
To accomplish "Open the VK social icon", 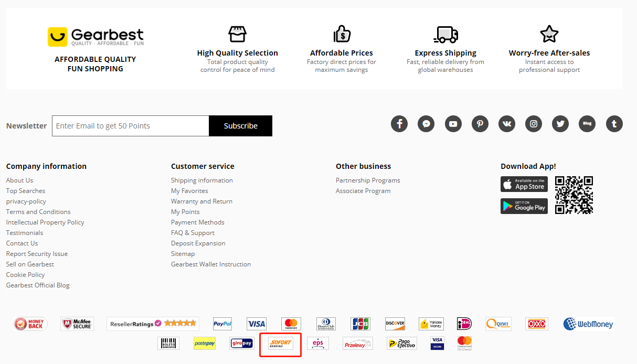I will point(507,124).
